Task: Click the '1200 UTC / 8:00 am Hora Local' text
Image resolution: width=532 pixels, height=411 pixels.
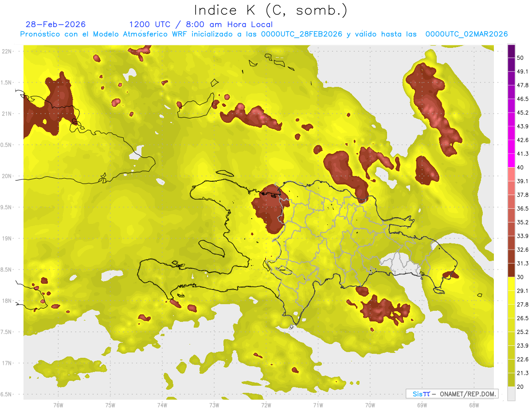Action: (x=200, y=24)
